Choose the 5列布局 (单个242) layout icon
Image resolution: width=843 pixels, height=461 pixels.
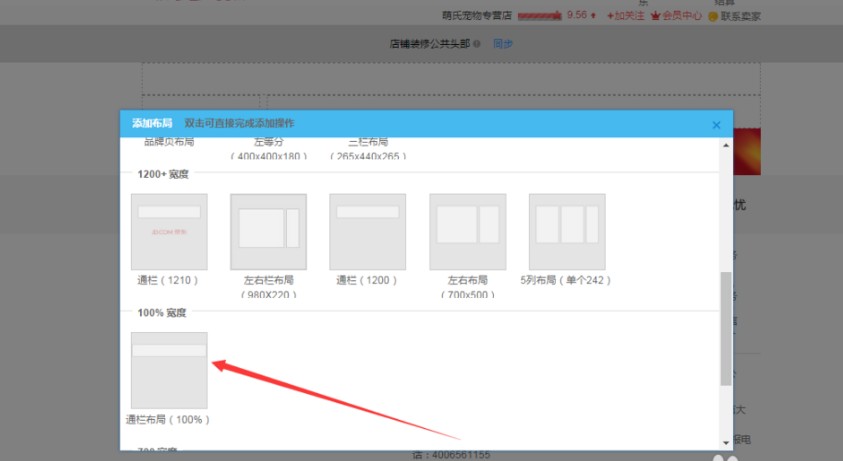tap(566, 231)
